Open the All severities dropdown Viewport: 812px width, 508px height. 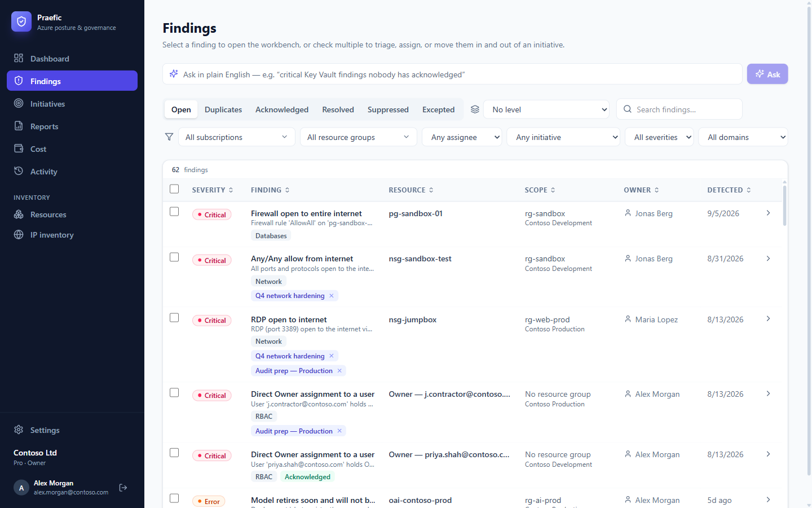pyautogui.click(x=659, y=137)
